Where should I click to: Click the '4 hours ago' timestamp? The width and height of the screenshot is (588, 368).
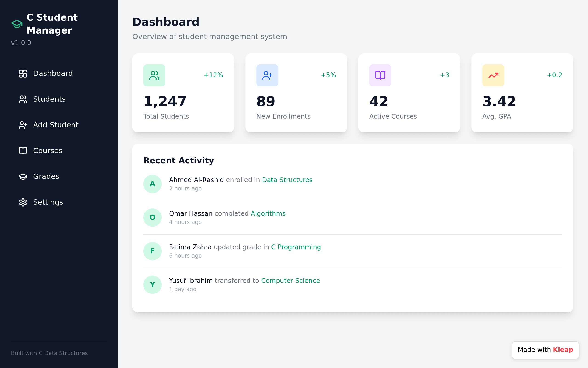(x=185, y=222)
